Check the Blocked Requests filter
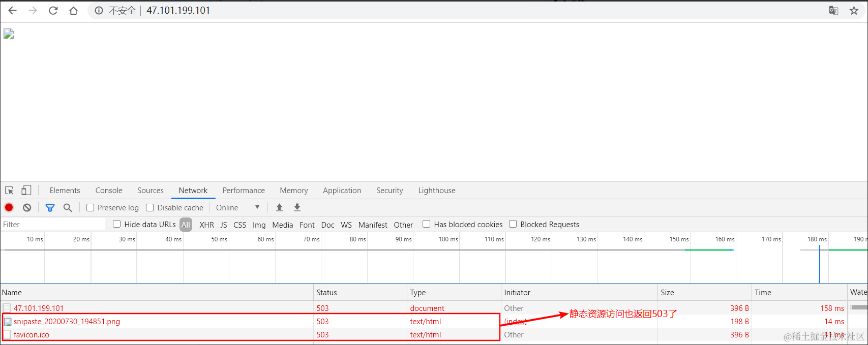This screenshot has width=868, height=345. pyautogui.click(x=513, y=224)
